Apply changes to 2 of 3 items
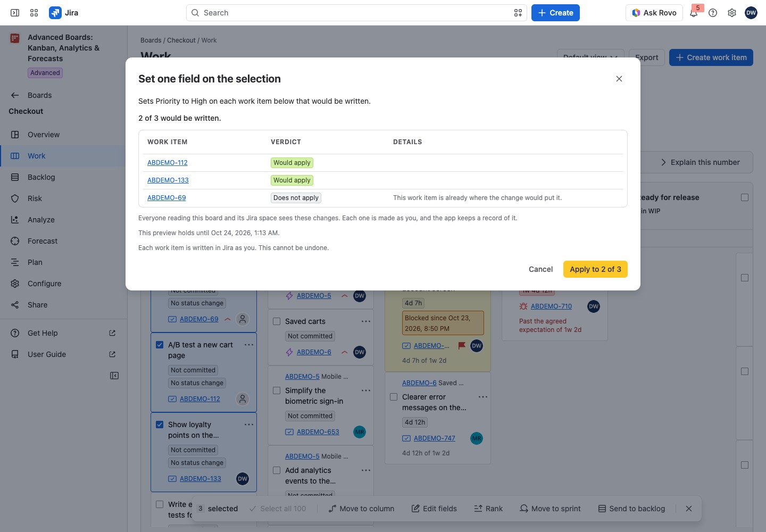This screenshot has width=766, height=532. coord(595,269)
